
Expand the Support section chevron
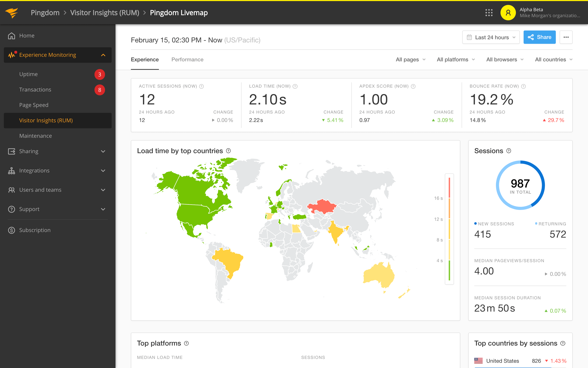tap(103, 209)
